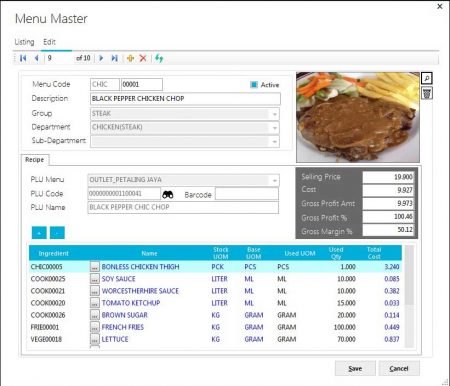Click the Total Cost column header
The height and width of the screenshot is (386, 450).
pos(374,253)
